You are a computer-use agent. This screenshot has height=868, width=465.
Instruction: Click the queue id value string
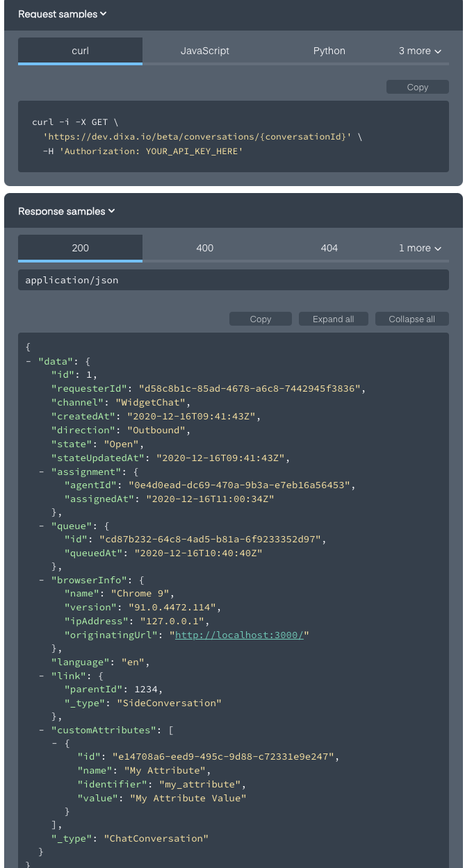click(x=209, y=539)
